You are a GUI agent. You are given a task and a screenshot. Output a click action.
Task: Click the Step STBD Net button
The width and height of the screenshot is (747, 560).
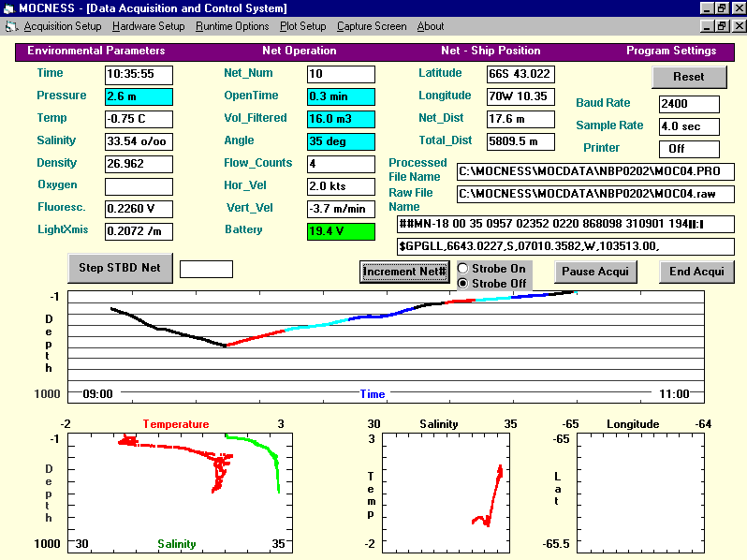[x=119, y=268]
